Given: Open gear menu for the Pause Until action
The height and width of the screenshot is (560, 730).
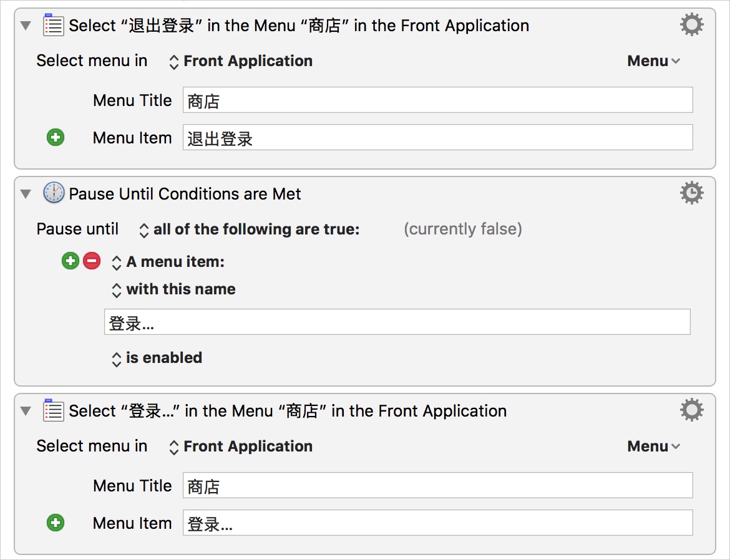Looking at the screenshot, I should [x=691, y=193].
